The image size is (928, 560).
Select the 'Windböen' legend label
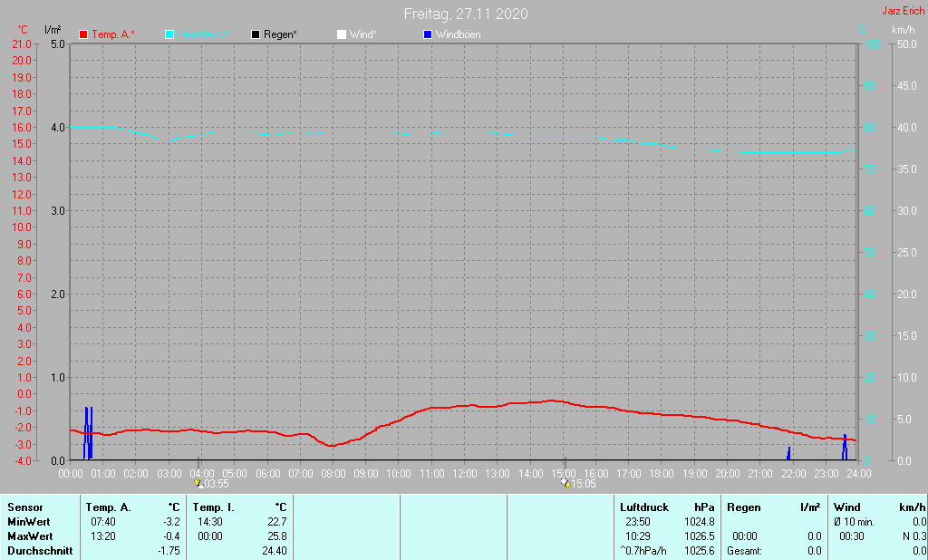[458, 35]
